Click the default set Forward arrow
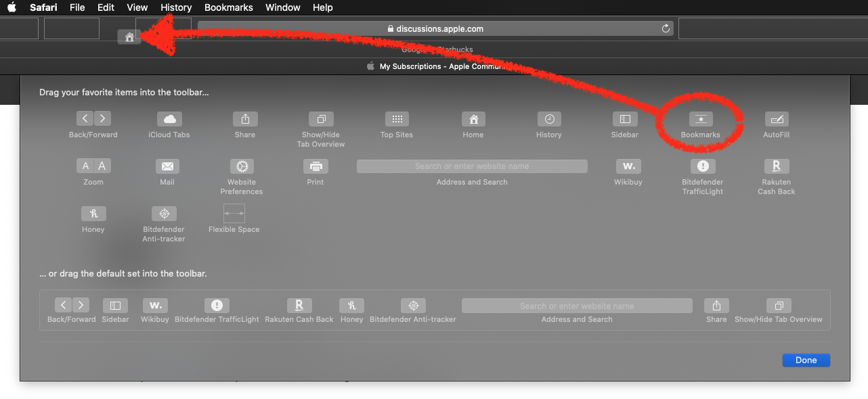 pyautogui.click(x=81, y=306)
